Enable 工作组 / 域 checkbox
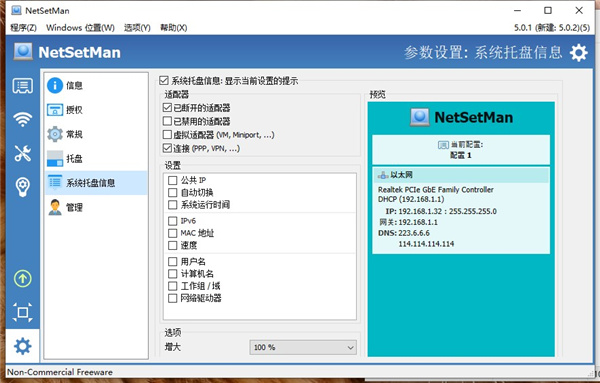Screen dimensions: 600x383 click(173, 286)
